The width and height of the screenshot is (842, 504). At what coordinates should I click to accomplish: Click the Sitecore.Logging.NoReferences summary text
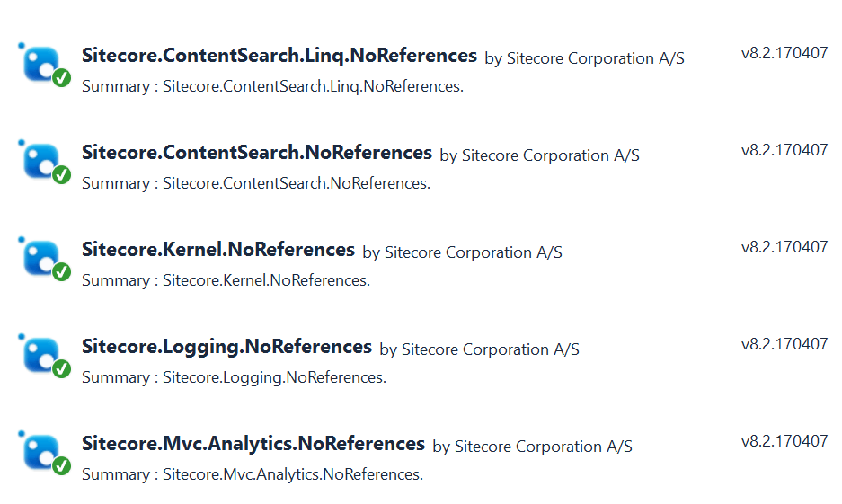[234, 377]
